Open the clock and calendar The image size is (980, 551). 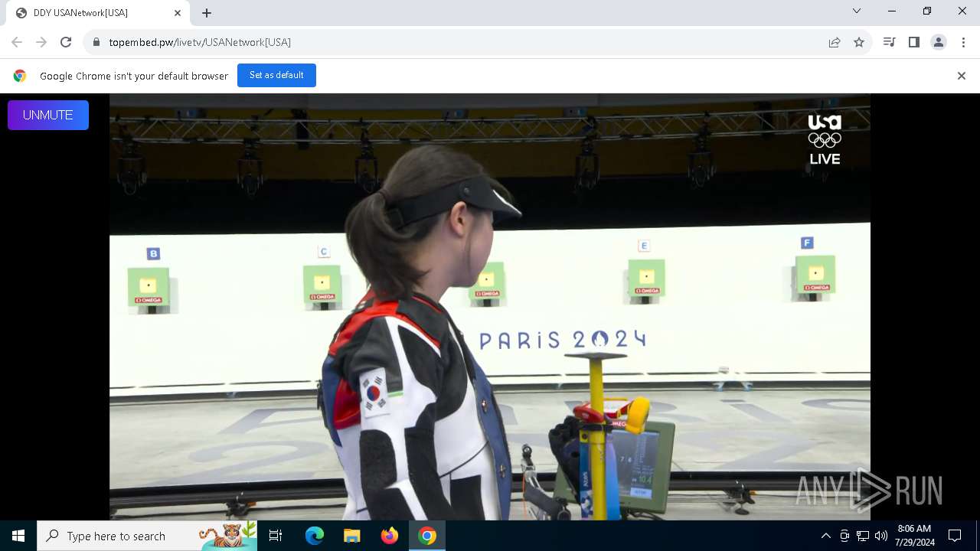click(x=914, y=536)
